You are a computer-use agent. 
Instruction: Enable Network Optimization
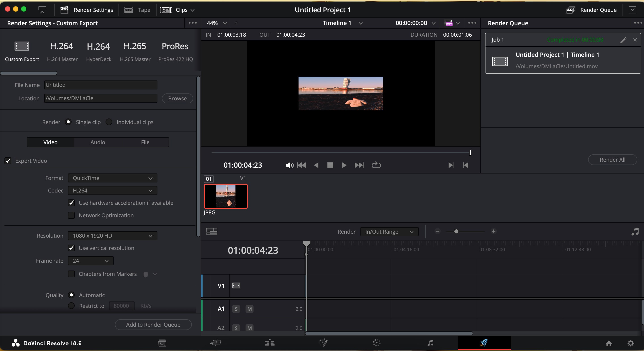71,215
